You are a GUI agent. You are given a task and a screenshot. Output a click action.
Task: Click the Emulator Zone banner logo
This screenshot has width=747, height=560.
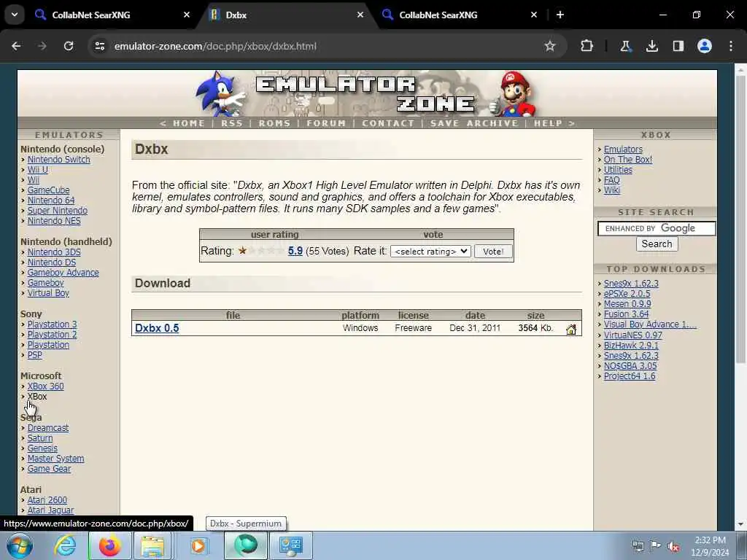(365, 94)
